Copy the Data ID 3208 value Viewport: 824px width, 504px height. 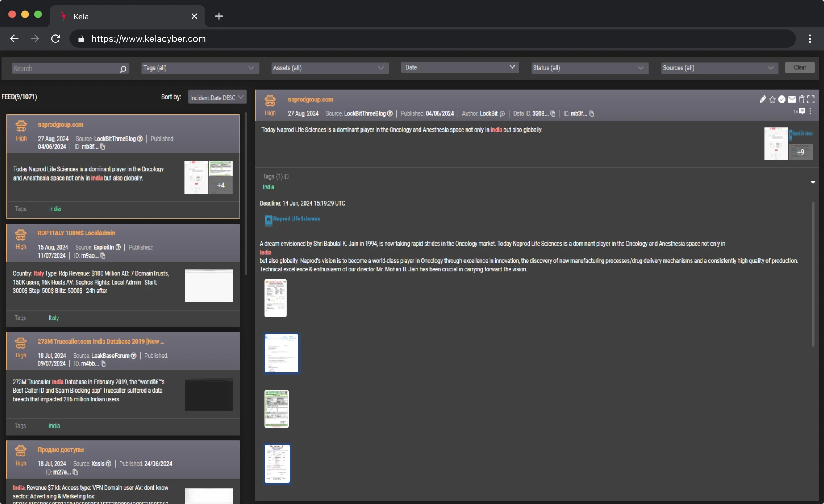click(553, 114)
